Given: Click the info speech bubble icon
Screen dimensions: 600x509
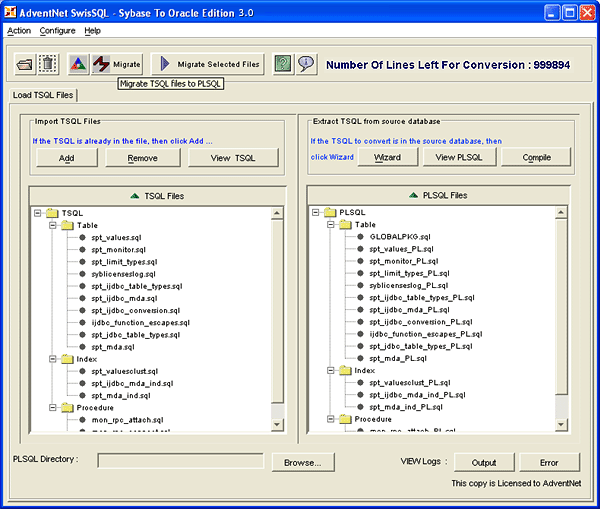Looking at the screenshot, I should tap(306, 64).
